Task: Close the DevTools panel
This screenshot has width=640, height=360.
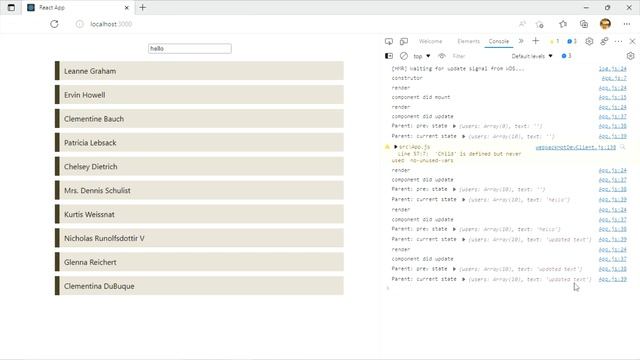Action: (x=632, y=41)
